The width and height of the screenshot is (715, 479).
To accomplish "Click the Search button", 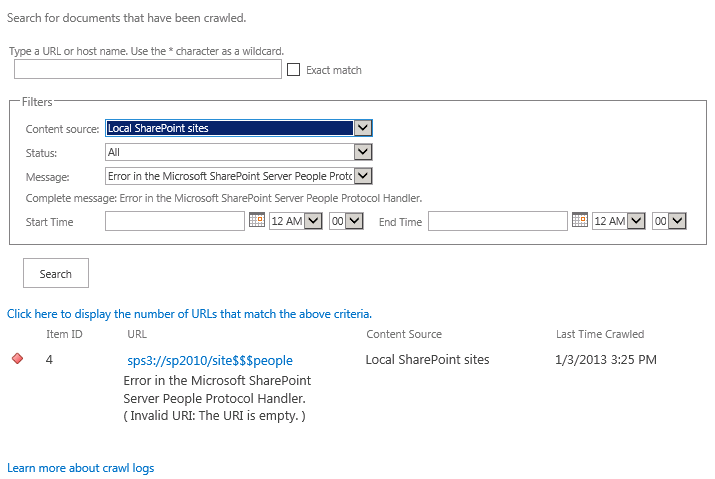I will pos(56,273).
